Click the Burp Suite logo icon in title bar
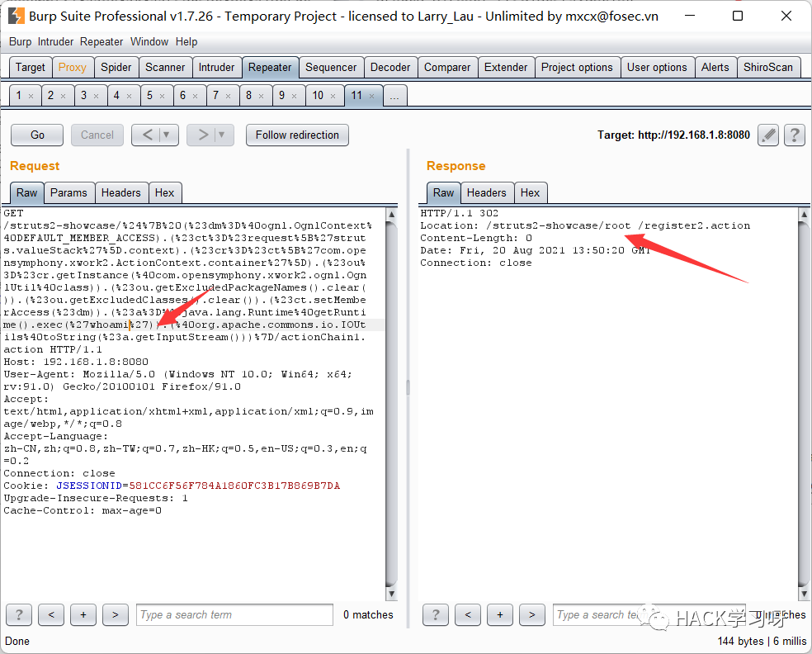This screenshot has height=654, width=812. [16, 16]
